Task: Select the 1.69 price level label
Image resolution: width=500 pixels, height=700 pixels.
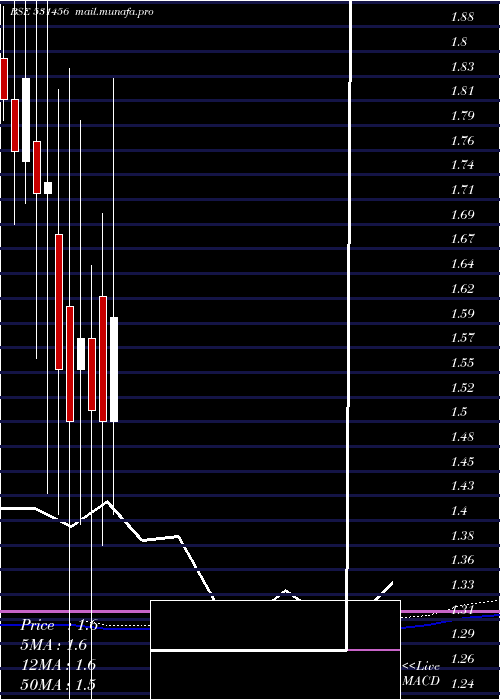Action: (x=462, y=215)
